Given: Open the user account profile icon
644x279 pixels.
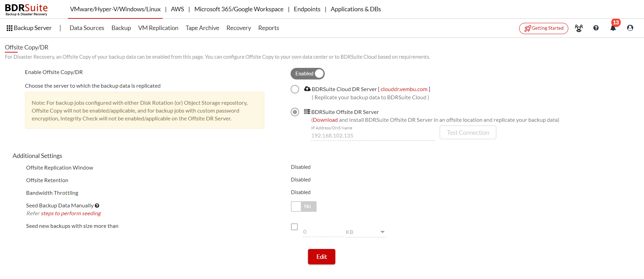Looking at the screenshot, I should coord(630,28).
